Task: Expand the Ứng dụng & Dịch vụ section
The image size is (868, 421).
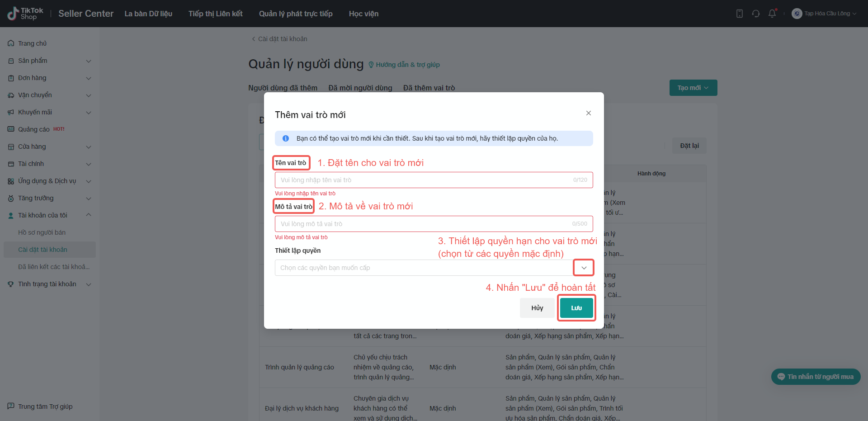Action: coord(89,181)
